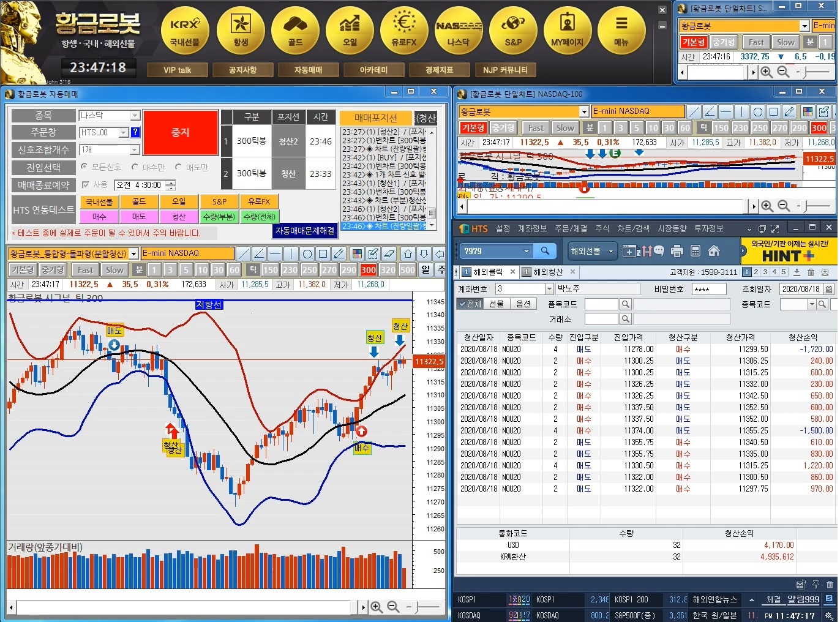The image size is (840, 622).
Task: Enable the 기본형 mode in bottom-left chart
Action: click(22, 270)
